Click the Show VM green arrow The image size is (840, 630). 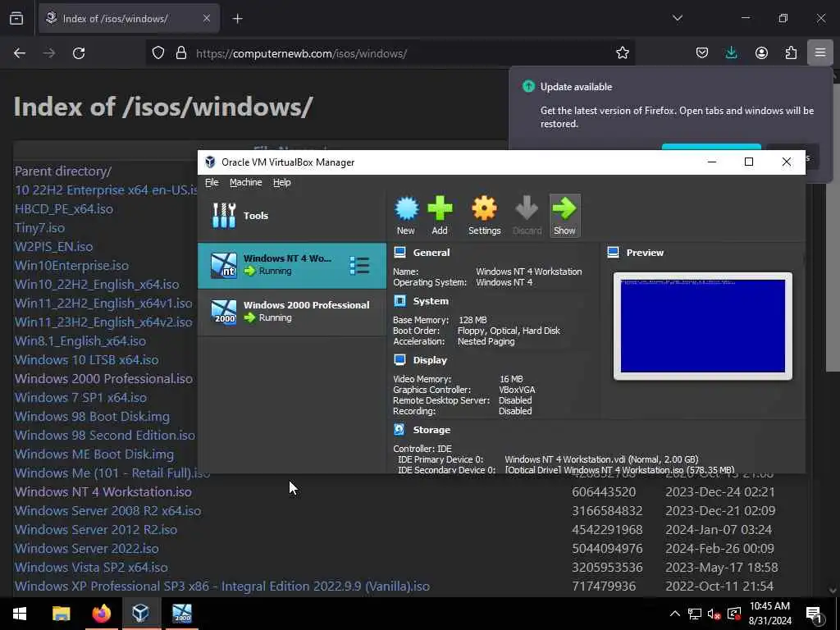click(x=564, y=216)
